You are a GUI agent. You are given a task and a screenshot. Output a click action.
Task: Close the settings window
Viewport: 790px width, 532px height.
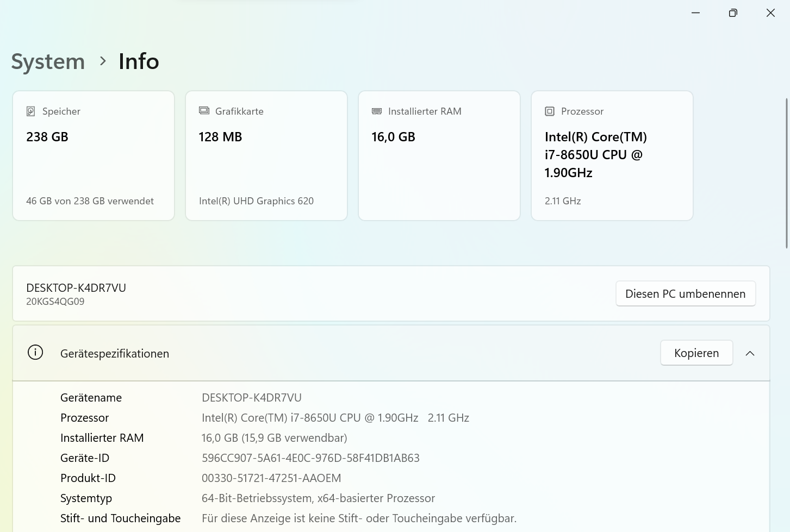pos(770,13)
